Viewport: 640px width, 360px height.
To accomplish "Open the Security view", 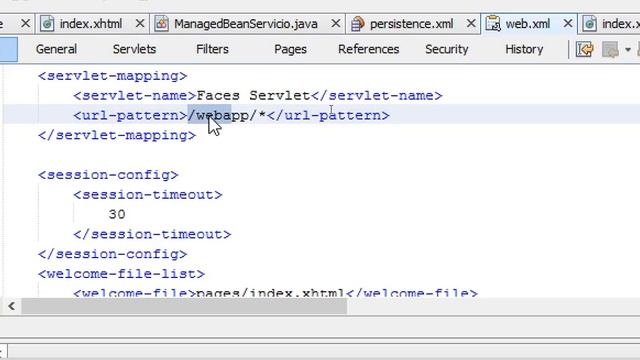I will [x=447, y=49].
